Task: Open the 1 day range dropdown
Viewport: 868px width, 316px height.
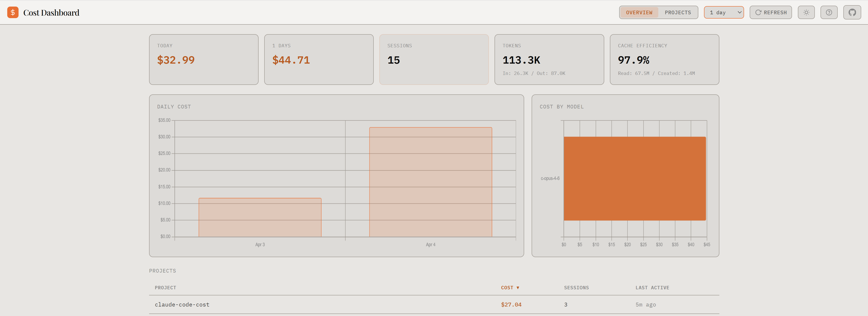Action: 723,12
